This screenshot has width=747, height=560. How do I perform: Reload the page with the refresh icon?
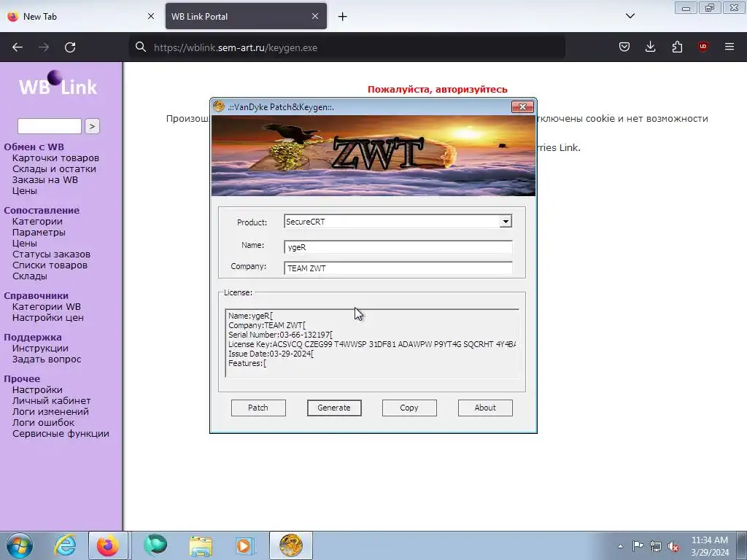tap(70, 47)
